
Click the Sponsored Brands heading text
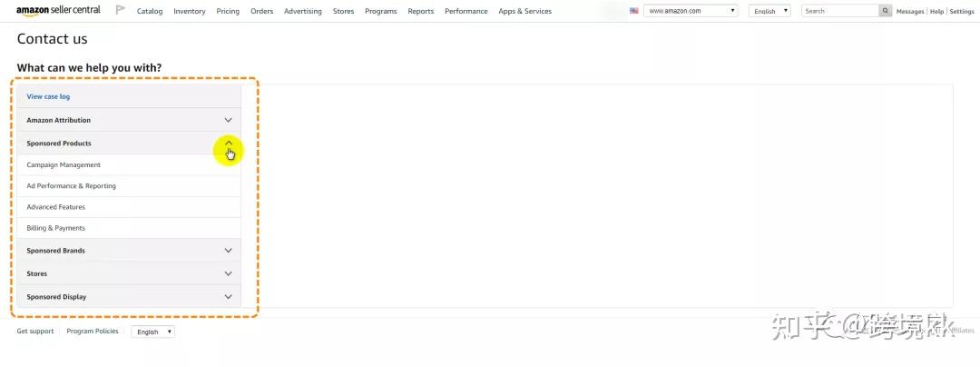tap(55, 251)
